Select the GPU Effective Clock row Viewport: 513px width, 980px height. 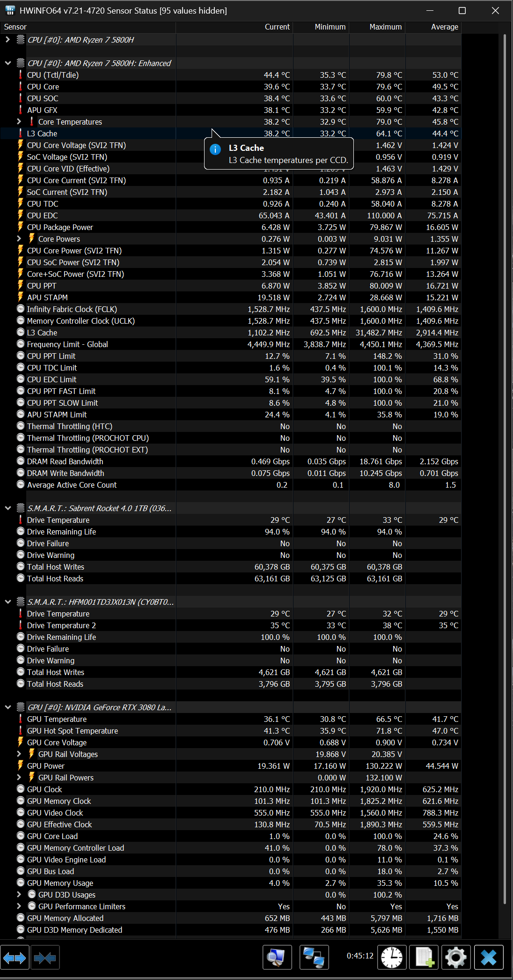[x=231, y=824]
